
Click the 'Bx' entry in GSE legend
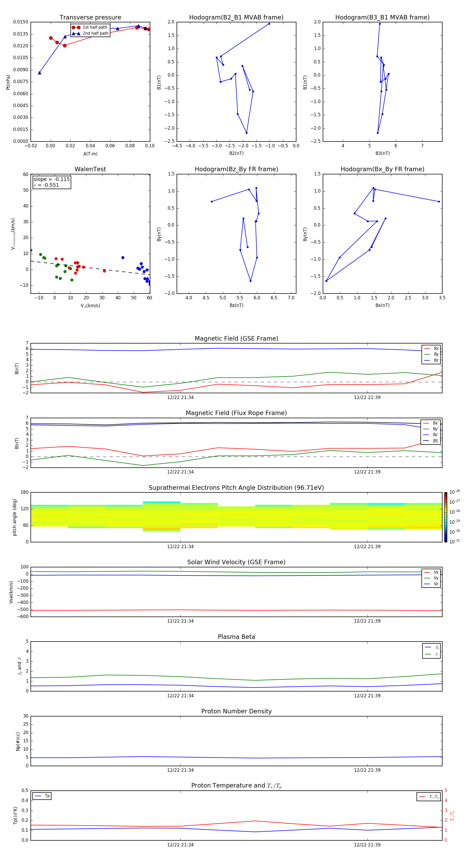[431, 349]
